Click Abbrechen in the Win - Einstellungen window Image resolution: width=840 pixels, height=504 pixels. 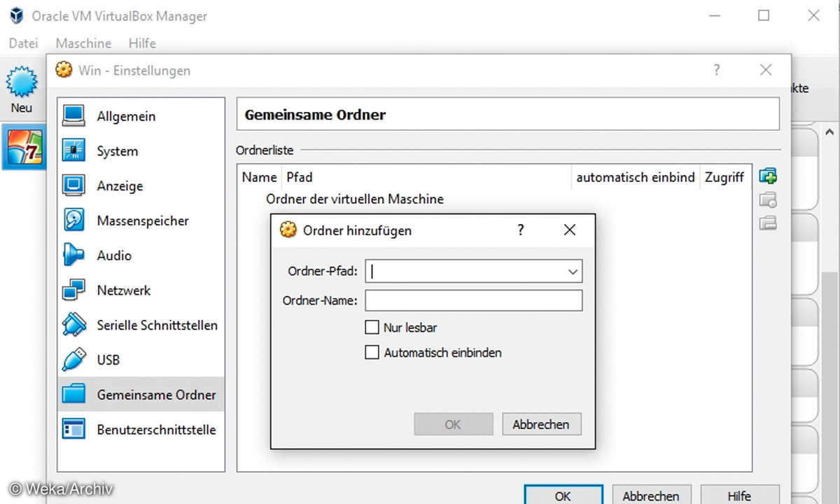651,495
